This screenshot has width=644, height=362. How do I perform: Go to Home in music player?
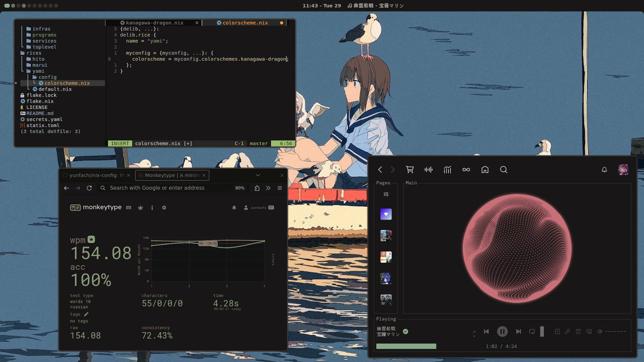pos(485,170)
